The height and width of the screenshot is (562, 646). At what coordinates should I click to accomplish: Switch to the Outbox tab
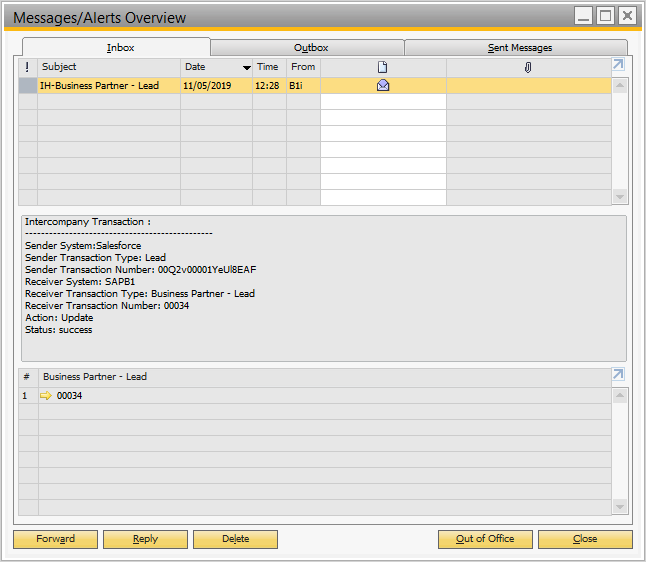(x=310, y=47)
